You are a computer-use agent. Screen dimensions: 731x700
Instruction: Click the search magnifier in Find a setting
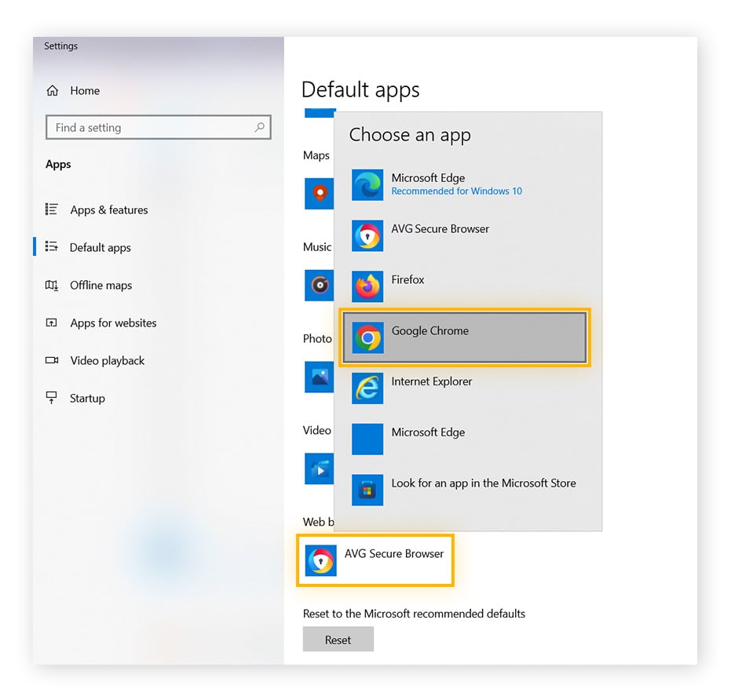(260, 127)
